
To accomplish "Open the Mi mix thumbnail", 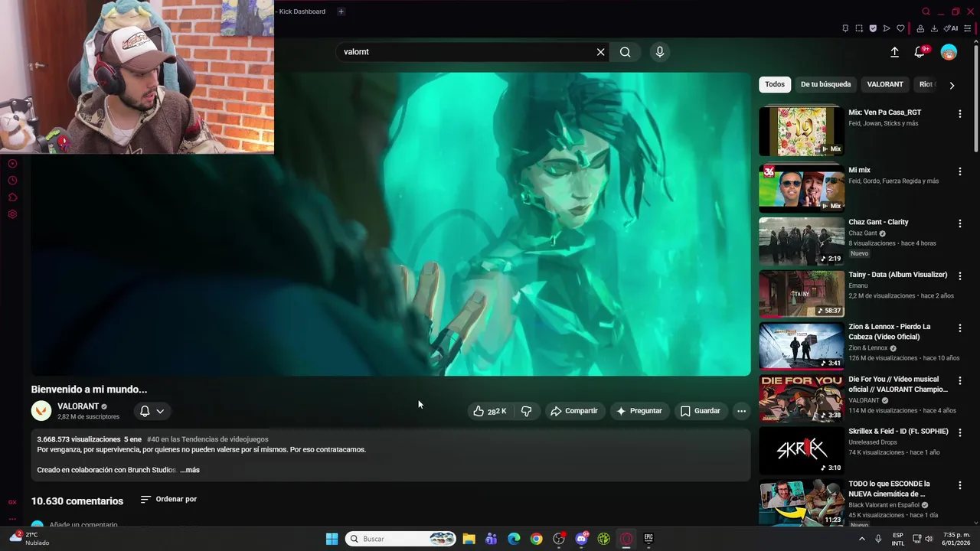I will (802, 188).
